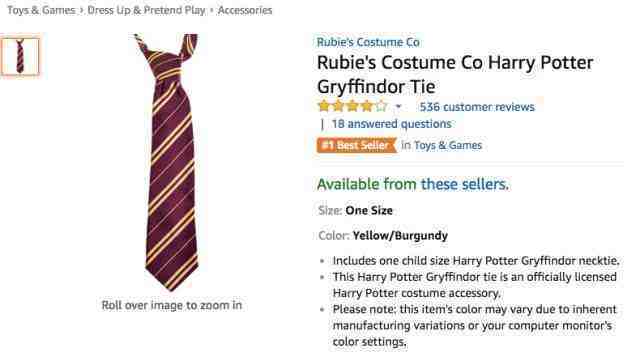View the 18 answered questions
The height and width of the screenshot is (361, 640).
tap(391, 124)
